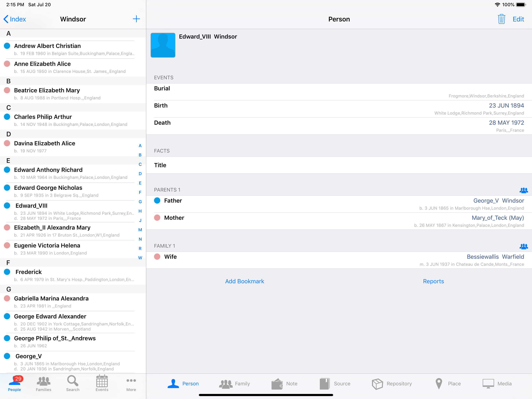Viewport: 532px width, 399px height.
Task: Add a new person with plus icon
Action: click(136, 19)
